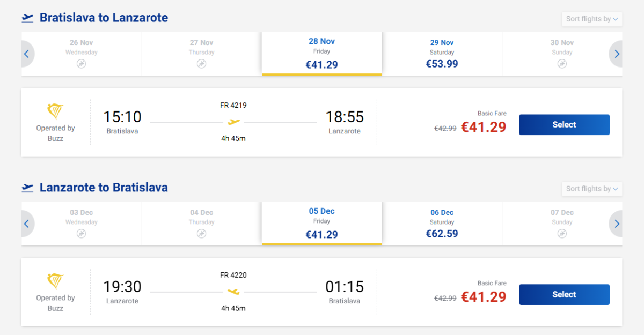644x335 pixels.
Task: Choose the 06 Dec Saturday €62.59 date tab
Action: [x=442, y=224]
